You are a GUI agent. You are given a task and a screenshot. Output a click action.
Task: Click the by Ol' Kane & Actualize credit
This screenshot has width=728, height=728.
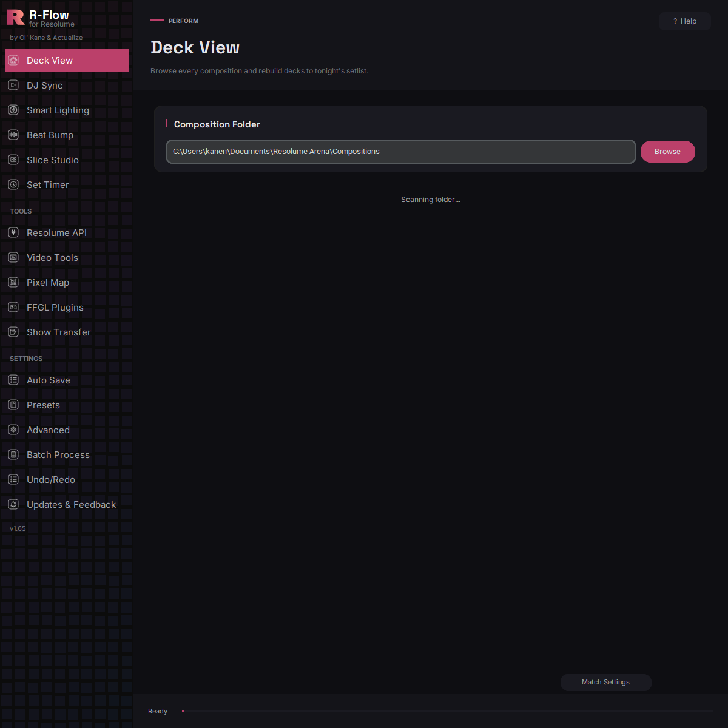tap(46, 38)
